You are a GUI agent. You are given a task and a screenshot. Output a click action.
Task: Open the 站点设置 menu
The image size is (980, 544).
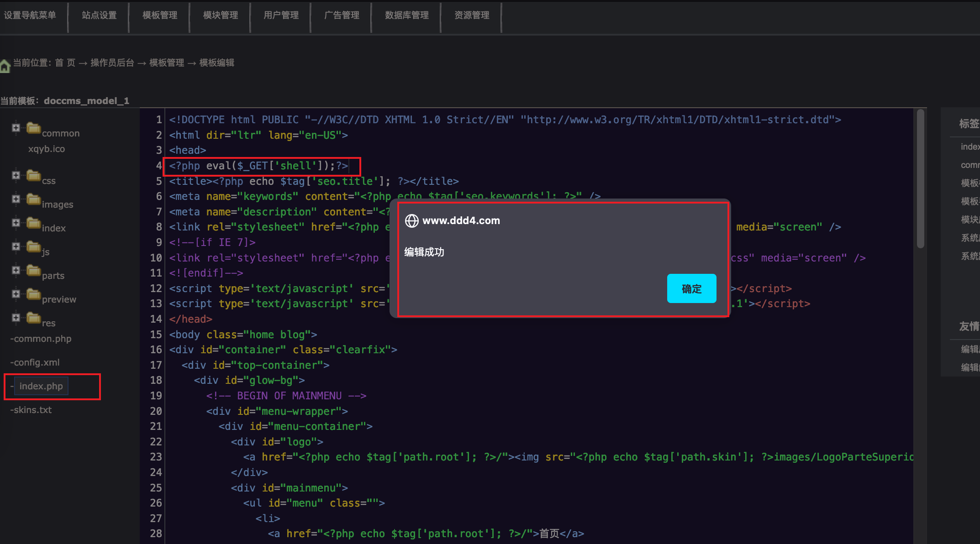pyautogui.click(x=99, y=16)
